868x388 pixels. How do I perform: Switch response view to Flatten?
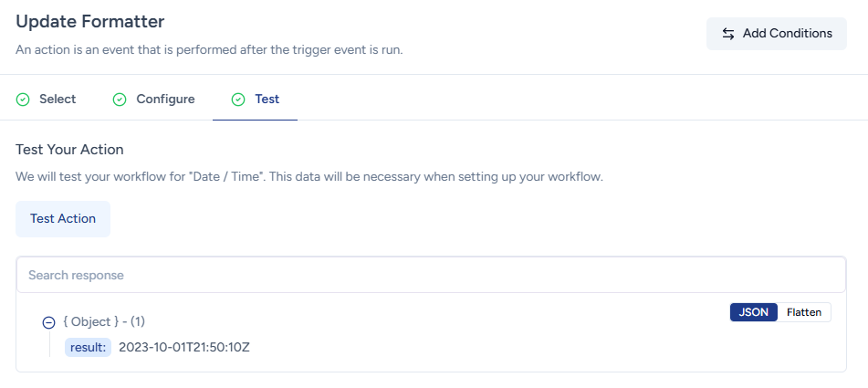pos(803,312)
